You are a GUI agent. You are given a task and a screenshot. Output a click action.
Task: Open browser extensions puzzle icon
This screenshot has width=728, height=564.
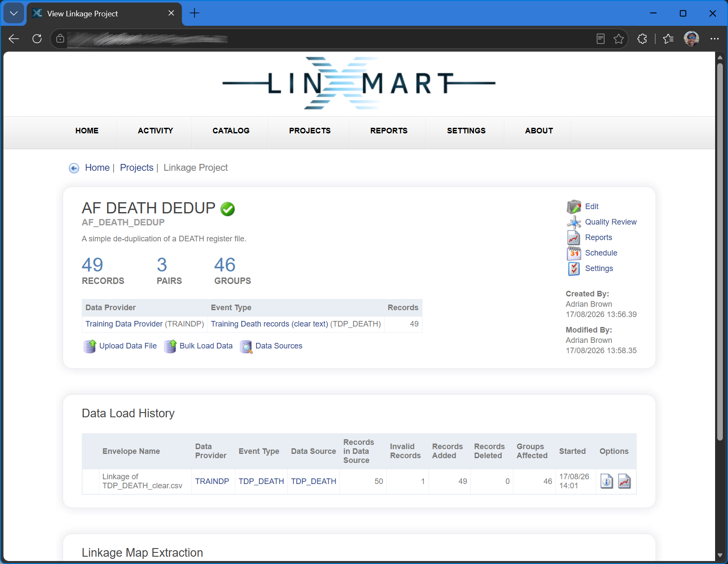[642, 39]
